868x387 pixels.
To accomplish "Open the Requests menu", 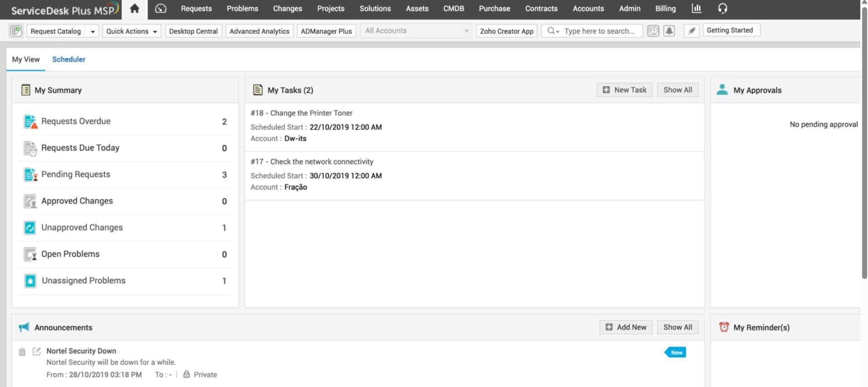I will click(196, 9).
